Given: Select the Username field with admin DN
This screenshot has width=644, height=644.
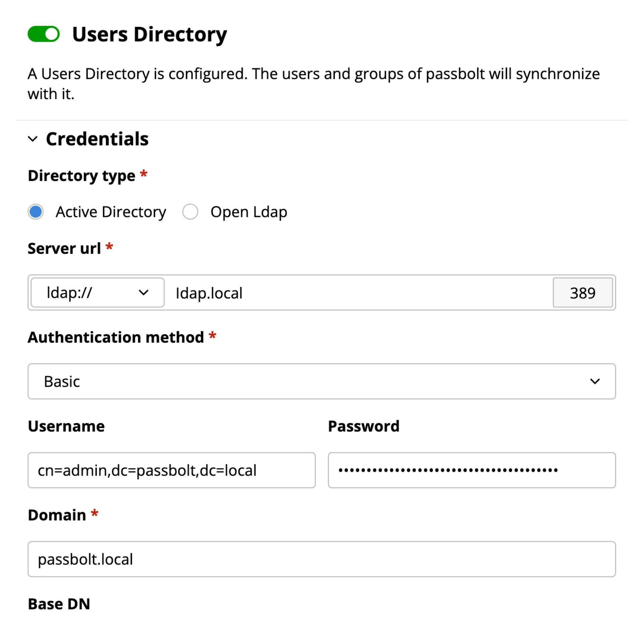Looking at the screenshot, I should pos(171,470).
